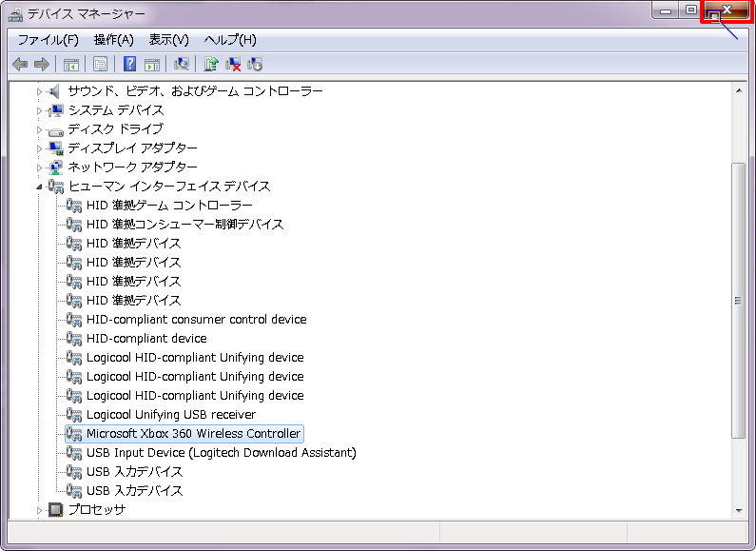Click icon beside Microsoft Xbox 360 Wireless Controller
Viewport: 756px width, 551px height.
point(74,433)
